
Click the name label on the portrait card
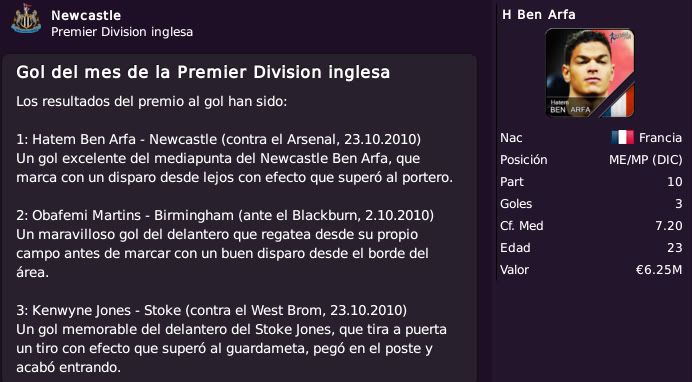click(570, 107)
